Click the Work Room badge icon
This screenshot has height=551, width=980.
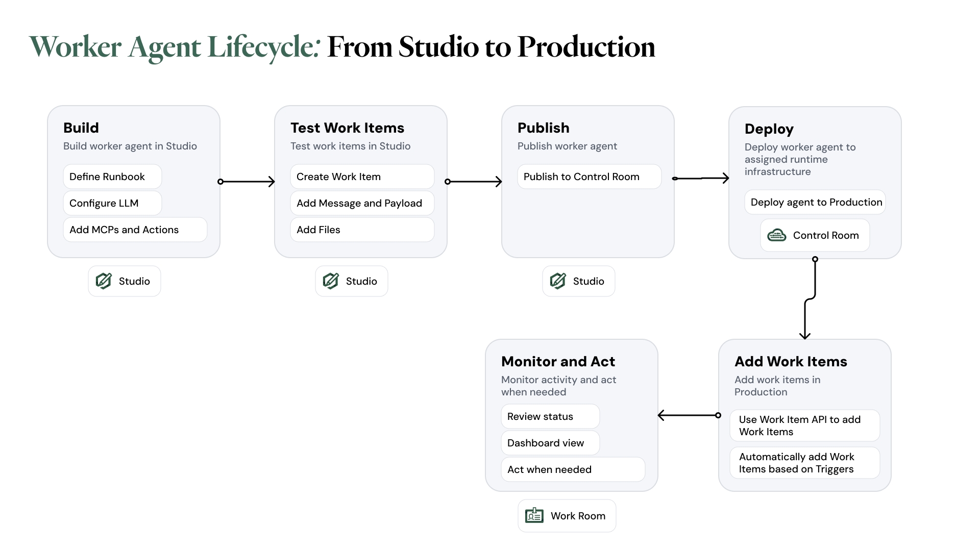[534, 515]
